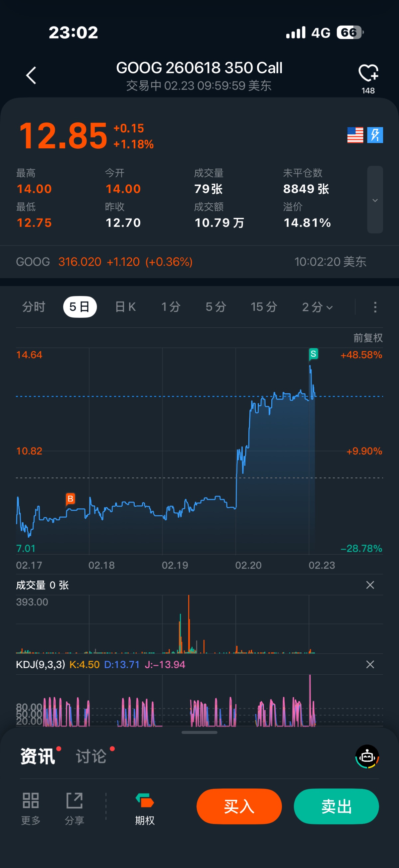Viewport: 399px width, 868px height.
Task: Tap the blue lightning quote icon
Action: (x=375, y=135)
